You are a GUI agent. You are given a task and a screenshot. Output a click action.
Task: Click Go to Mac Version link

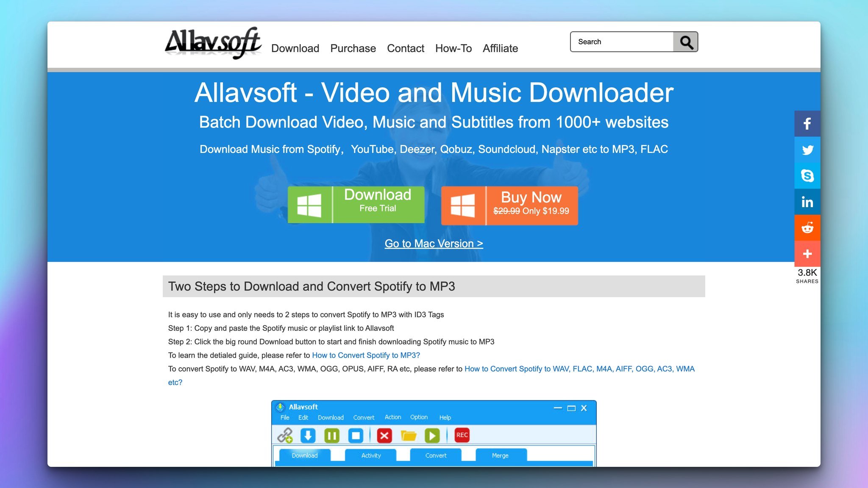(434, 243)
